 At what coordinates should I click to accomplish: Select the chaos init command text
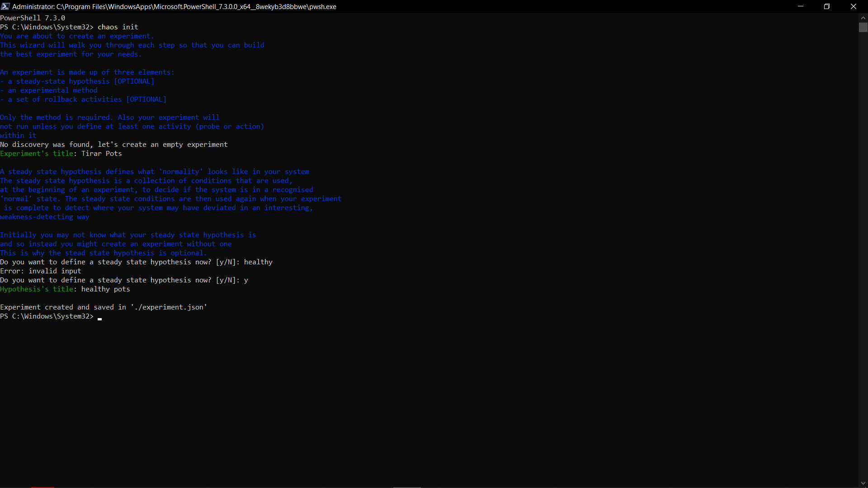(118, 27)
